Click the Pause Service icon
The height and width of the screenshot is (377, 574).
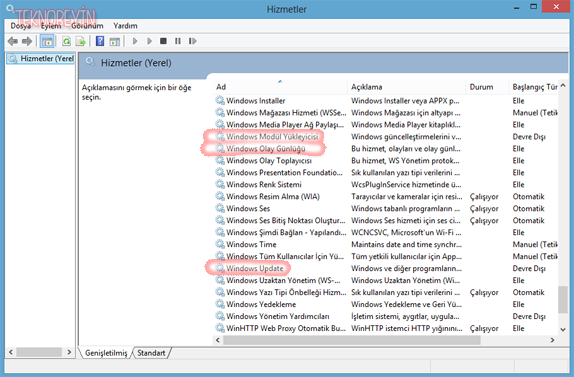coord(178,41)
